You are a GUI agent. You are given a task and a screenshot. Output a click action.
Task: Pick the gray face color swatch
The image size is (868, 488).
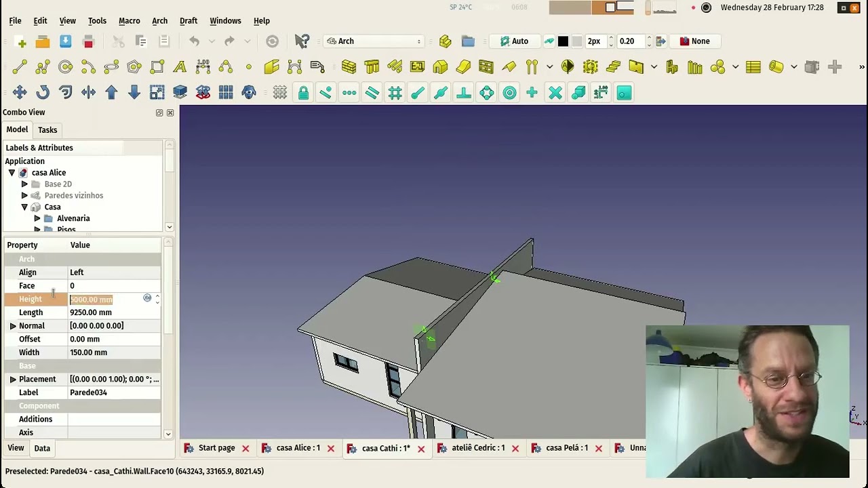[x=578, y=41]
